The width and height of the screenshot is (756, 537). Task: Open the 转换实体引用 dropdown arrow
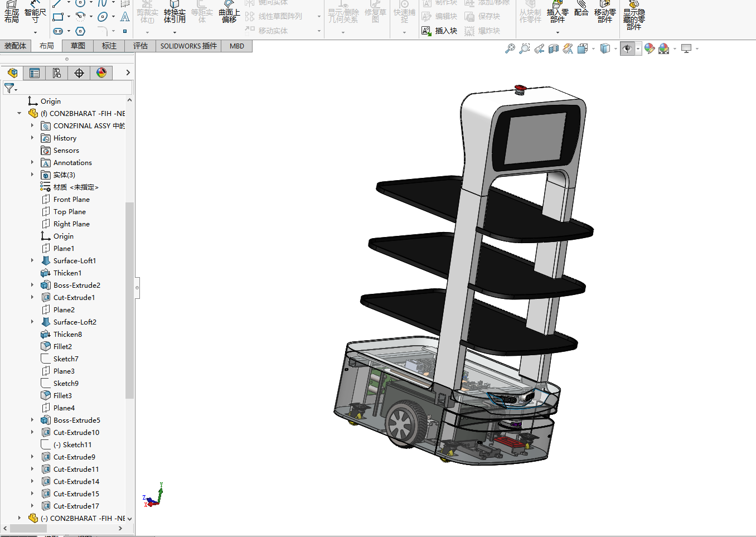(x=175, y=32)
